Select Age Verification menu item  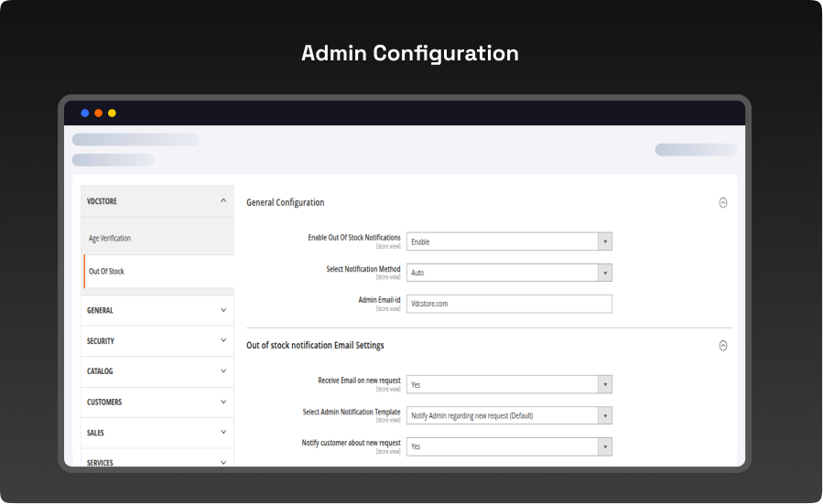click(x=110, y=239)
